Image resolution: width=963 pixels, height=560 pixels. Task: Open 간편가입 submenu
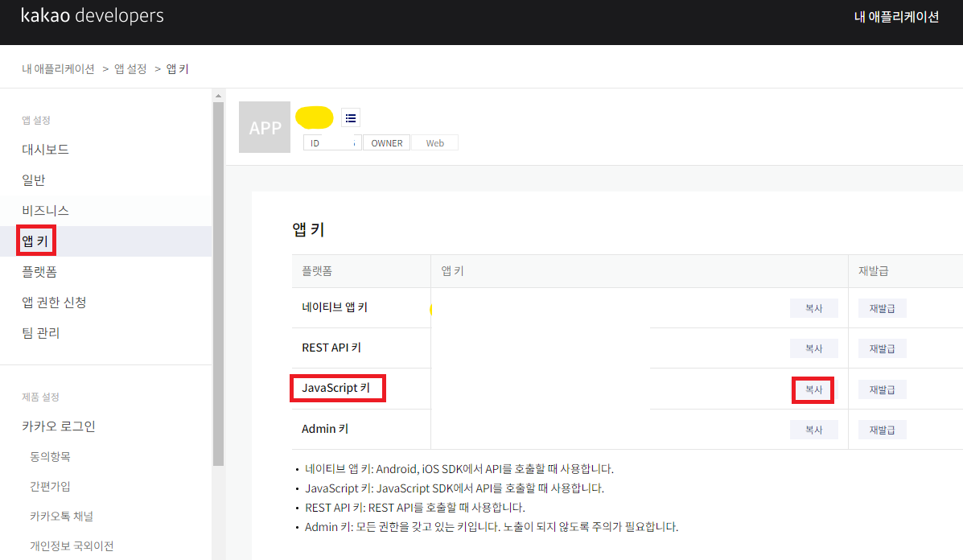tap(51, 486)
